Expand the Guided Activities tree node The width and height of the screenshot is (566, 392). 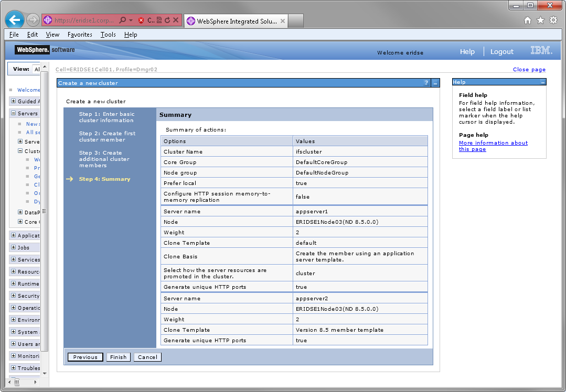[x=13, y=101]
